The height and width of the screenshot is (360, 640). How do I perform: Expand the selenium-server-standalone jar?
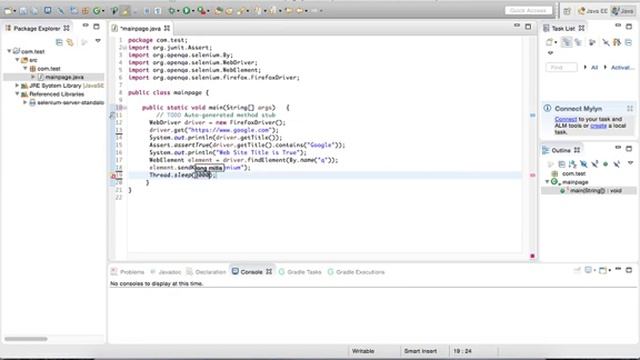[25, 102]
